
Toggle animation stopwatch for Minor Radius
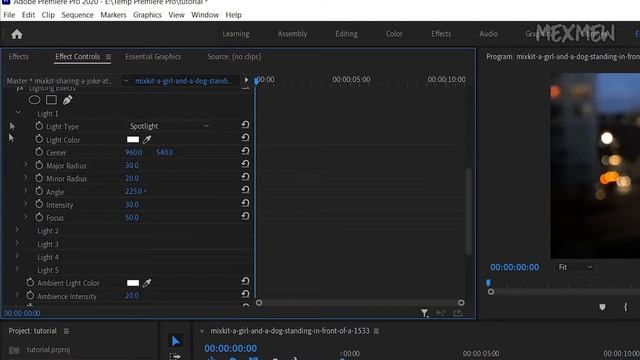click(x=39, y=178)
